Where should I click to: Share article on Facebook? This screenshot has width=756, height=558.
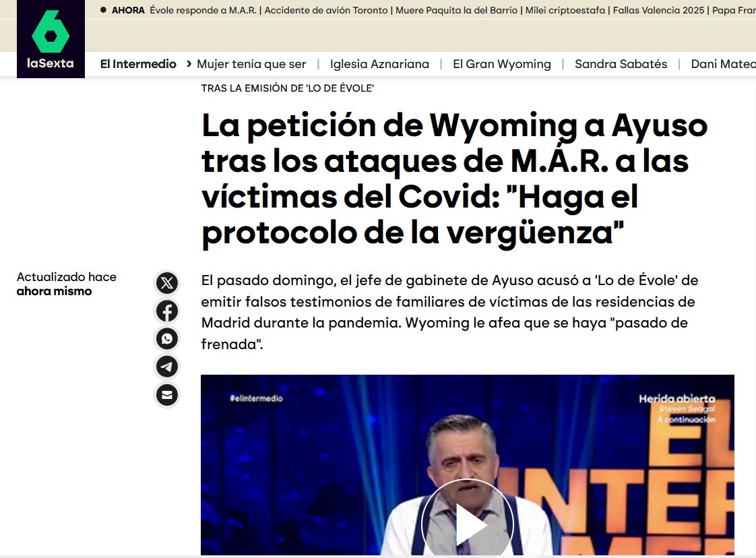pos(167,311)
